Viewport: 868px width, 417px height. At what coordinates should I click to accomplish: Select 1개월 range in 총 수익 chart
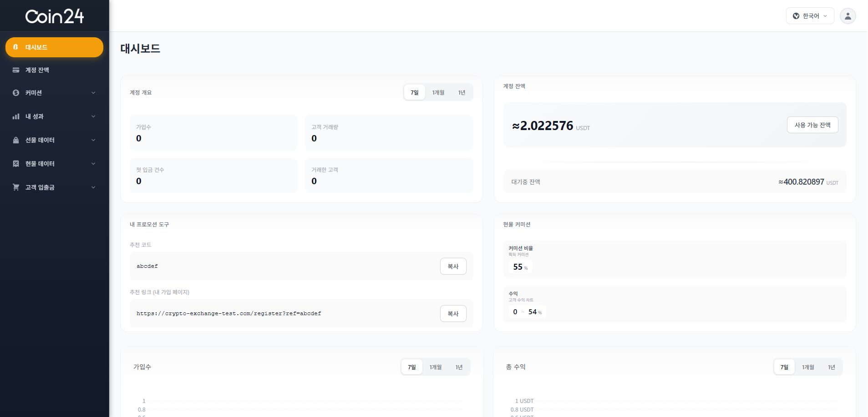click(x=808, y=367)
